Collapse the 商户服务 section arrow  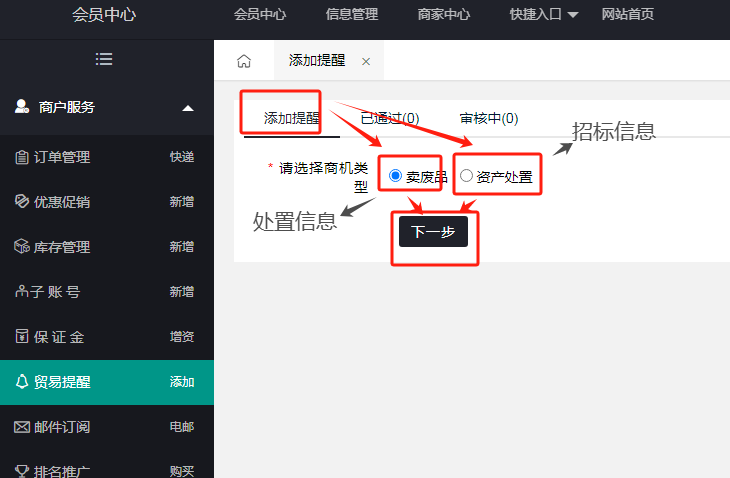click(x=187, y=108)
